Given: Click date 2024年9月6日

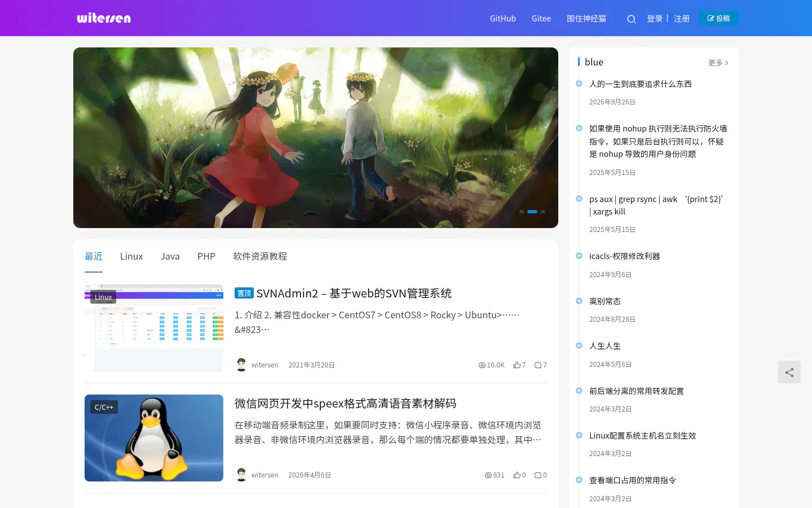Looking at the screenshot, I should pyautogui.click(x=611, y=275).
